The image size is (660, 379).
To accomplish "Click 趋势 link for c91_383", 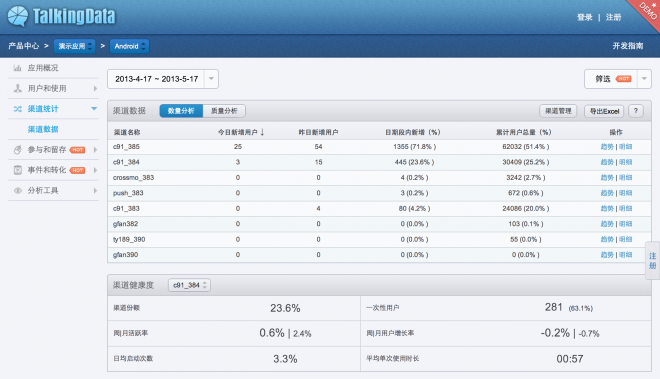I will (607, 208).
